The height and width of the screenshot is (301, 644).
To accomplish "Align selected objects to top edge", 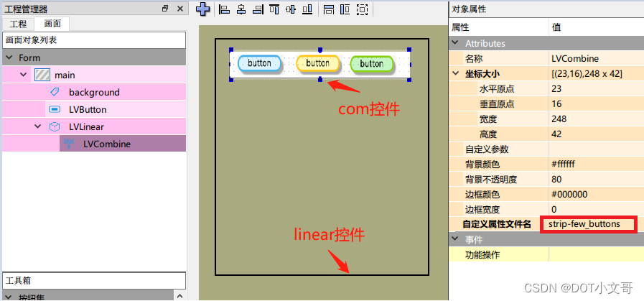I will coord(274,9).
